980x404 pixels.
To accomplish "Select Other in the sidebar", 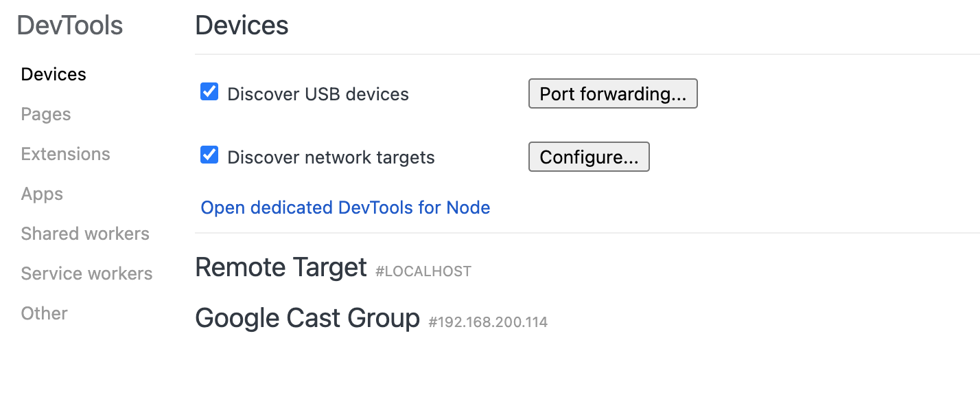I will 44,313.
